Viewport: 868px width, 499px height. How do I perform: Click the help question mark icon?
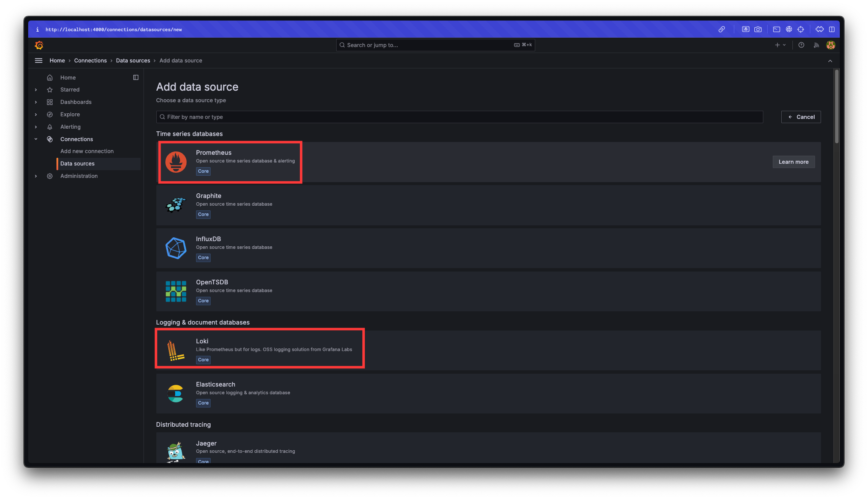pos(801,45)
